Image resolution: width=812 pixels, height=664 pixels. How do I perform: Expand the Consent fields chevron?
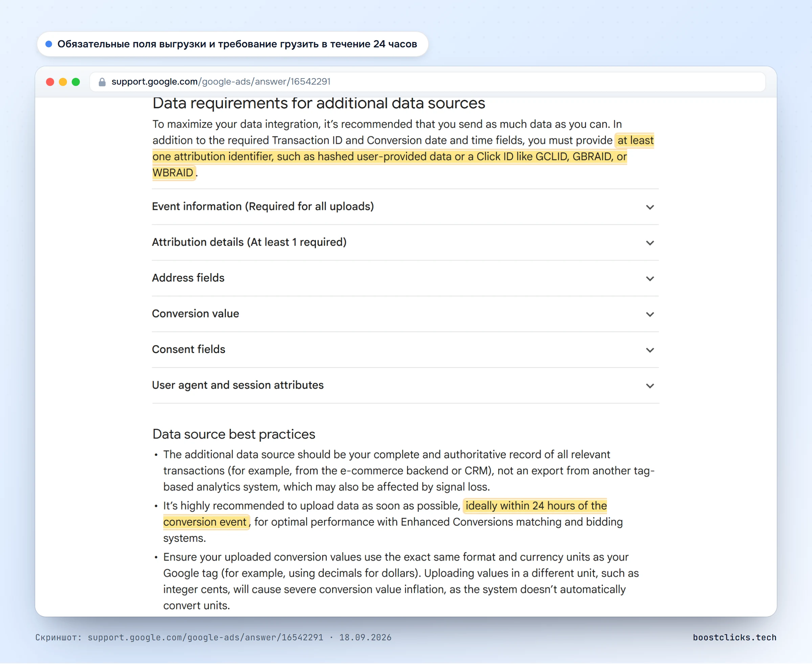tap(650, 350)
